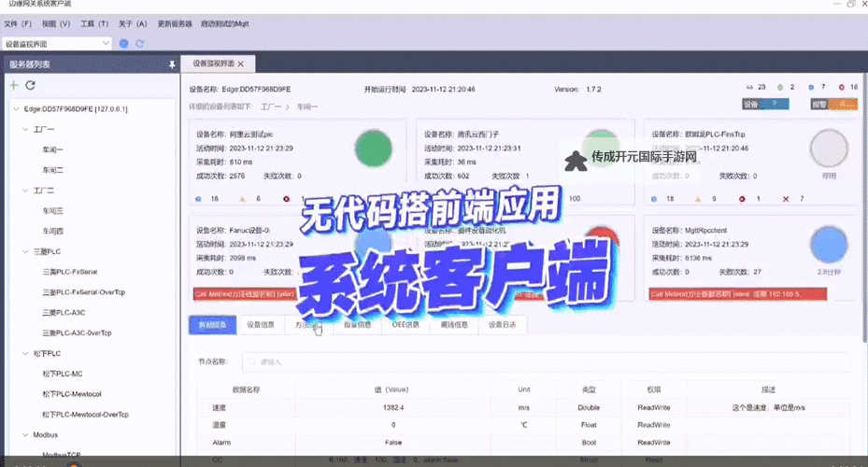868x467 pixels.
Task: Collapse the 三菱PLC tree node
Action: (x=25, y=252)
